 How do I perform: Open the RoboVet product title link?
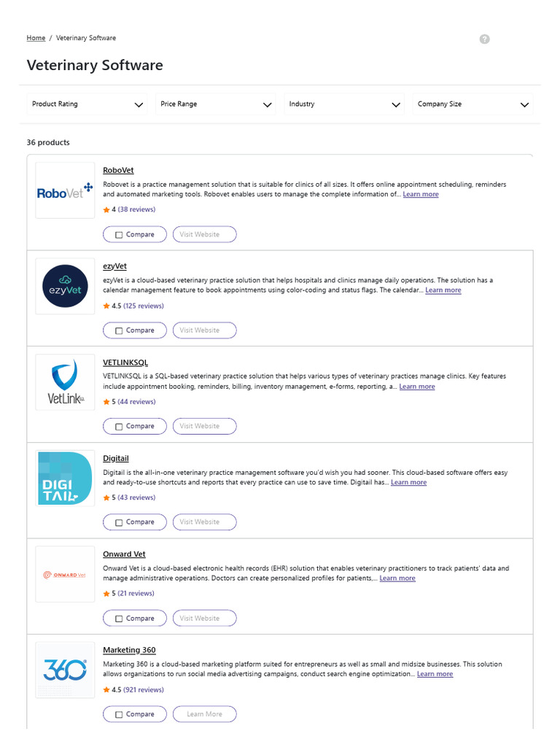pyautogui.click(x=118, y=170)
